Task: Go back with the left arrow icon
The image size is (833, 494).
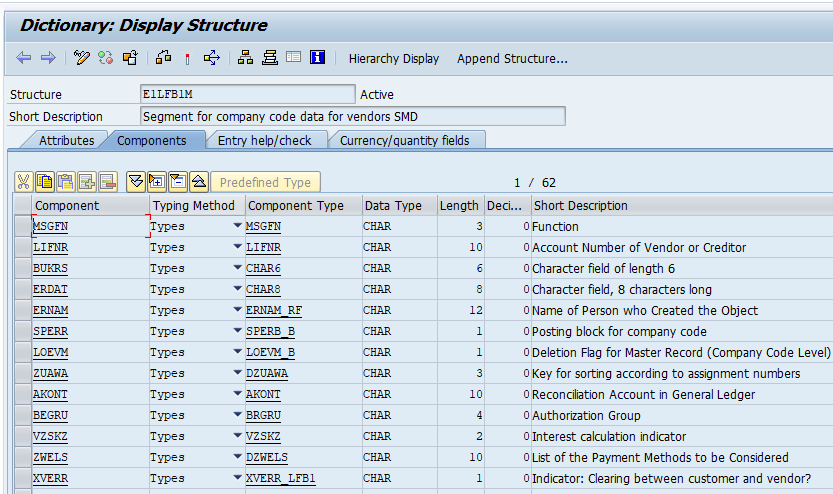Action: 24,58
